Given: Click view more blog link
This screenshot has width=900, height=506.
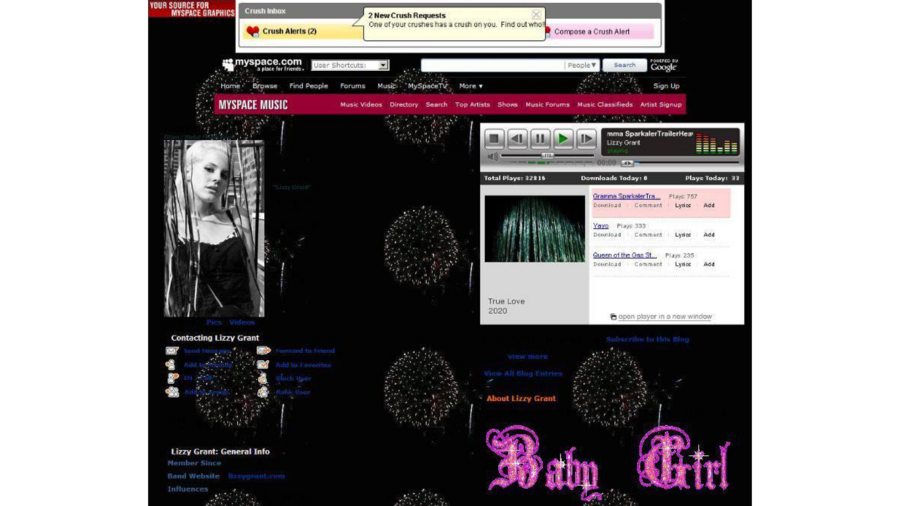Looking at the screenshot, I should pos(527,356).
